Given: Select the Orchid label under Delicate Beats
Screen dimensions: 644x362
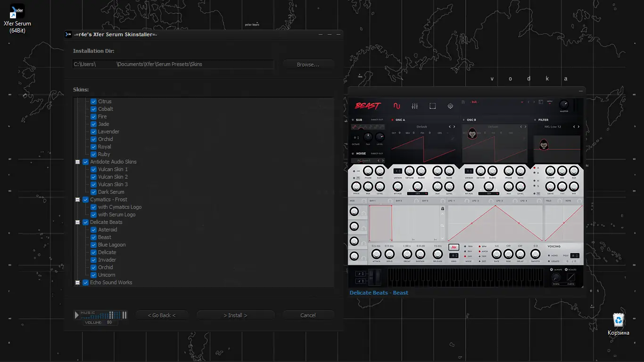Looking at the screenshot, I should click(x=106, y=267).
